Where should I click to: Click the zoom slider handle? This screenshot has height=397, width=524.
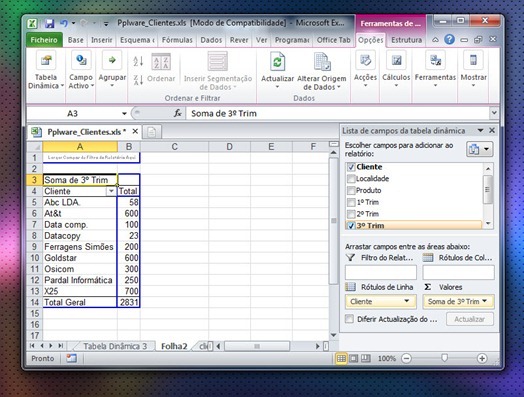[x=444, y=359]
